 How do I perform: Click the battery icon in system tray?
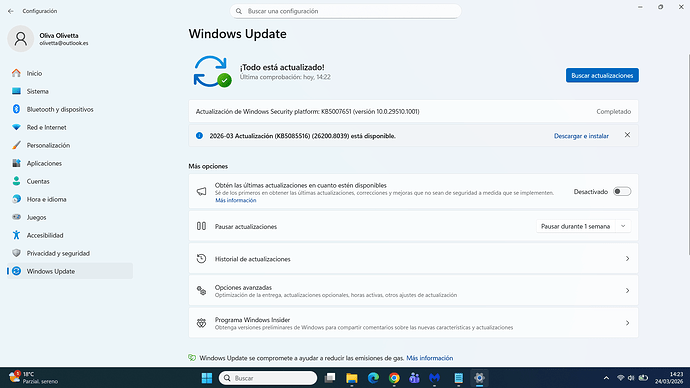tap(643, 378)
